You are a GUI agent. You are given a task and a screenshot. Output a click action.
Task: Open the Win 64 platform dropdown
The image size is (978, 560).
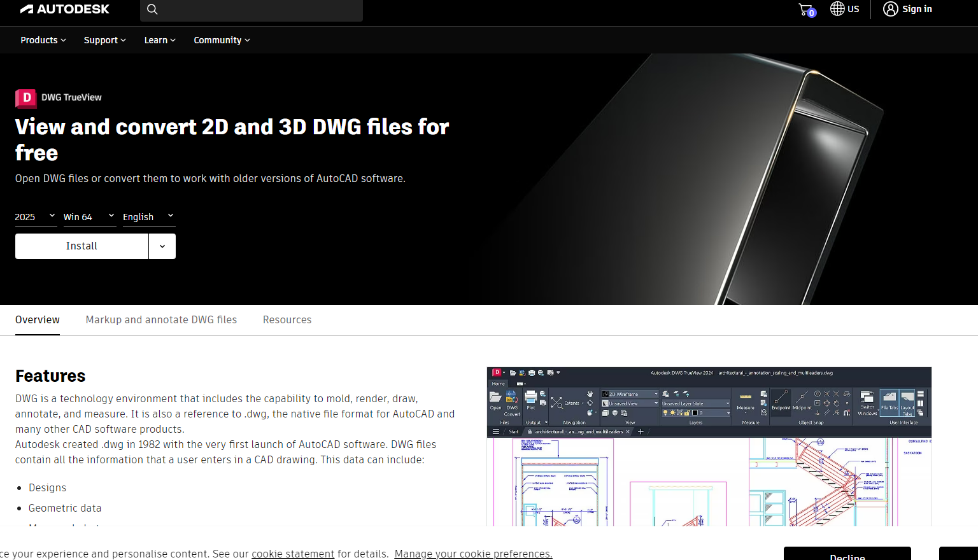[x=90, y=217]
